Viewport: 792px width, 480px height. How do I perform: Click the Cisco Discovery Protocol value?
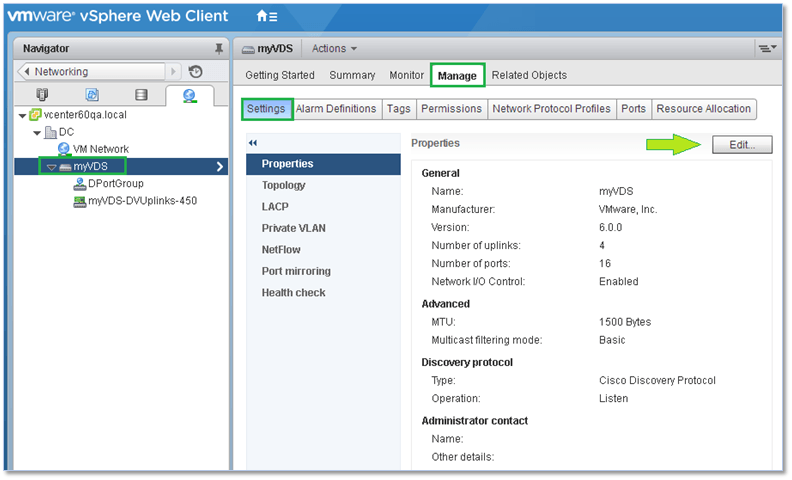click(x=657, y=381)
